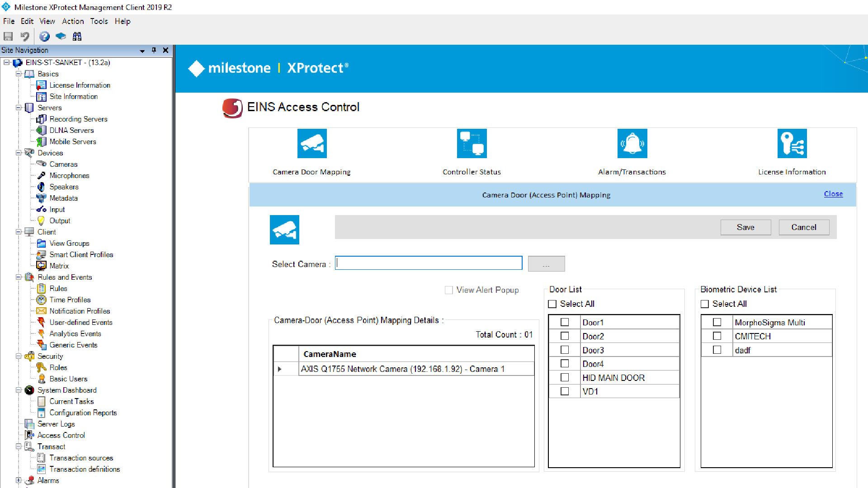The height and width of the screenshot is (488, 868).
Task: Check the Door2 checkbox
Action: (x=565, y=336)
